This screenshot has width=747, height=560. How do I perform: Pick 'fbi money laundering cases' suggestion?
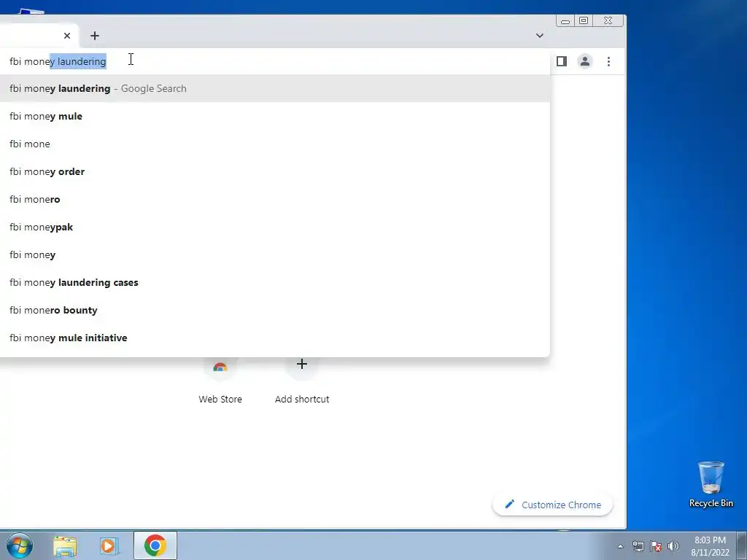[275, 282]
